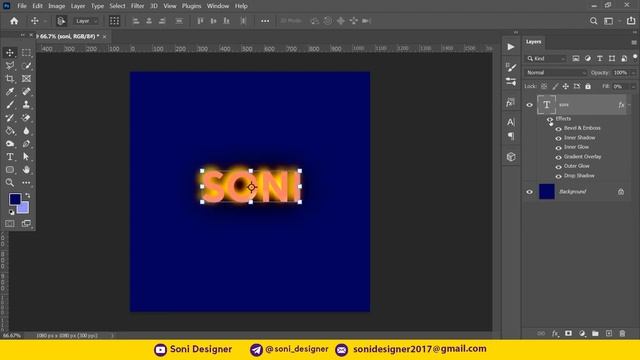Hide the soni text layer

529,105
